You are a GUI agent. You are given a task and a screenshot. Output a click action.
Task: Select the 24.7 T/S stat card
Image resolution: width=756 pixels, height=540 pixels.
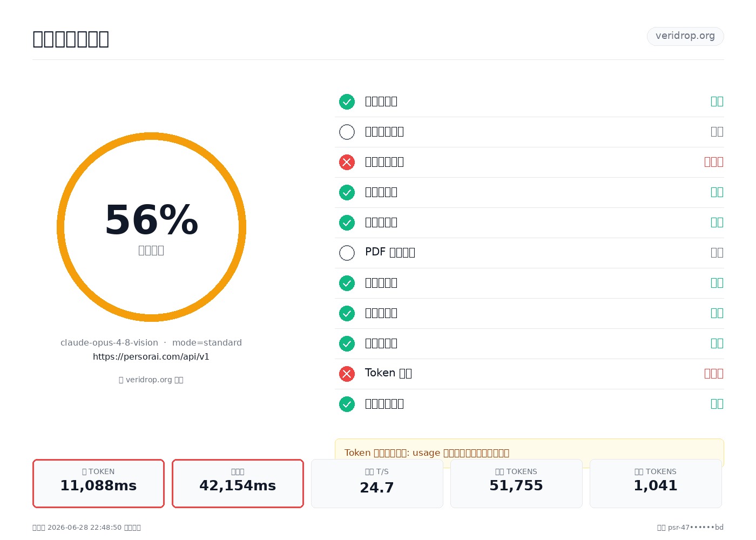(377, 483)
